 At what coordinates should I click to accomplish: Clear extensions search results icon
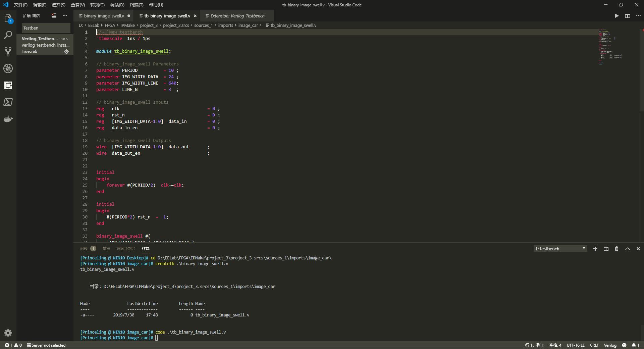pos(54,16)
